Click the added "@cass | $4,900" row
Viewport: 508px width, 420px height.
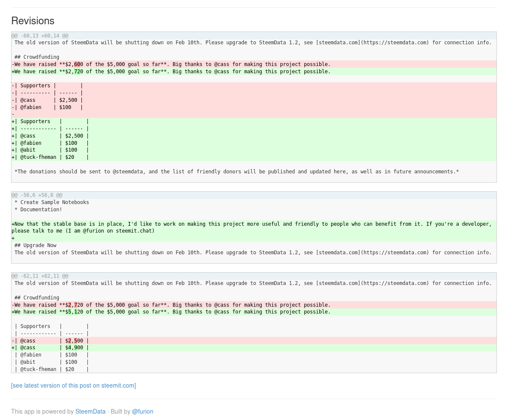(x=254, y=348)
